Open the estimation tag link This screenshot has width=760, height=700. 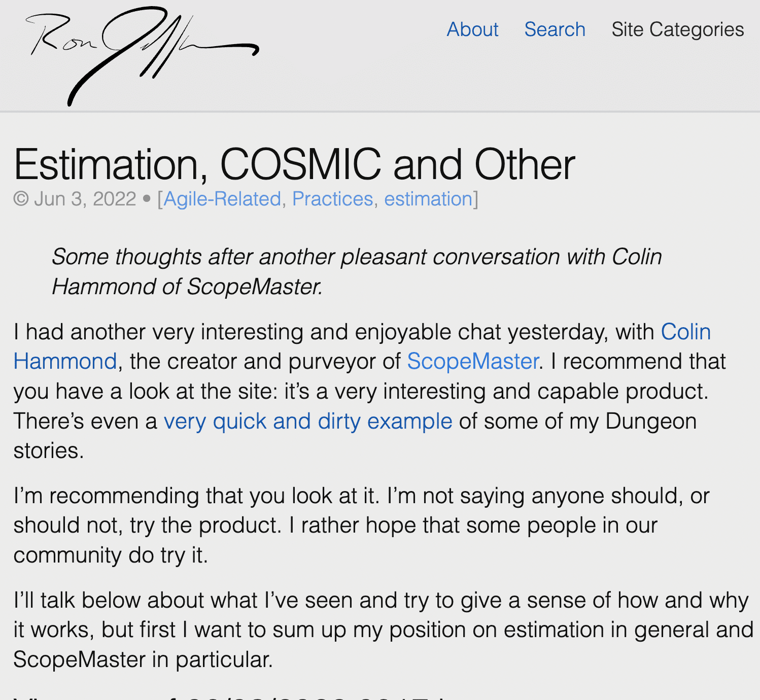click(x=428, y=199)
